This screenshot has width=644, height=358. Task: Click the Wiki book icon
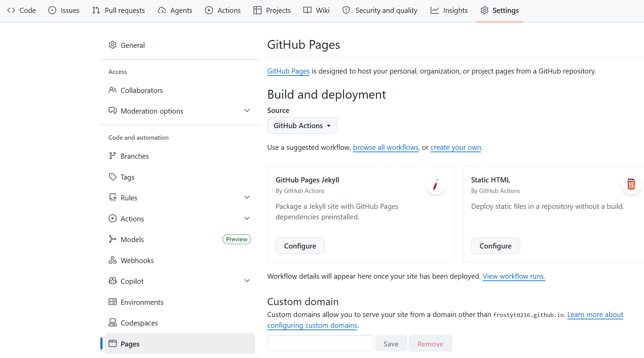pos(307,10)
